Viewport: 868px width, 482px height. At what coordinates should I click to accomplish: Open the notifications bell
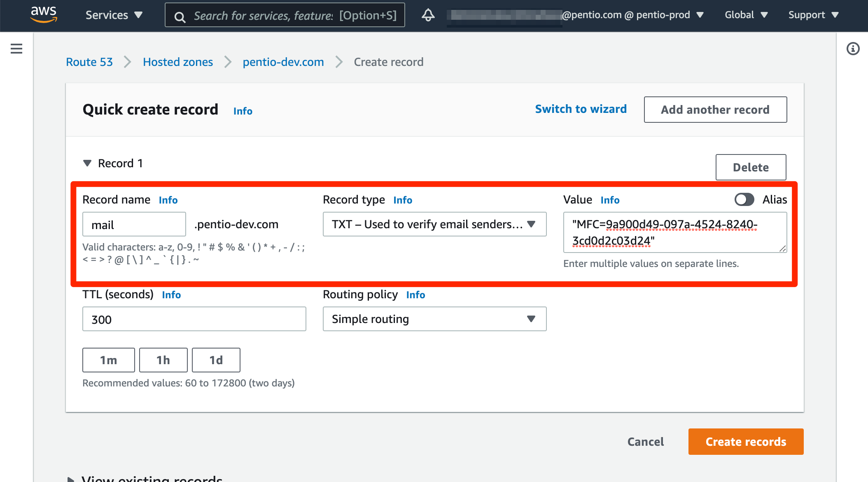tap(428, 15)
